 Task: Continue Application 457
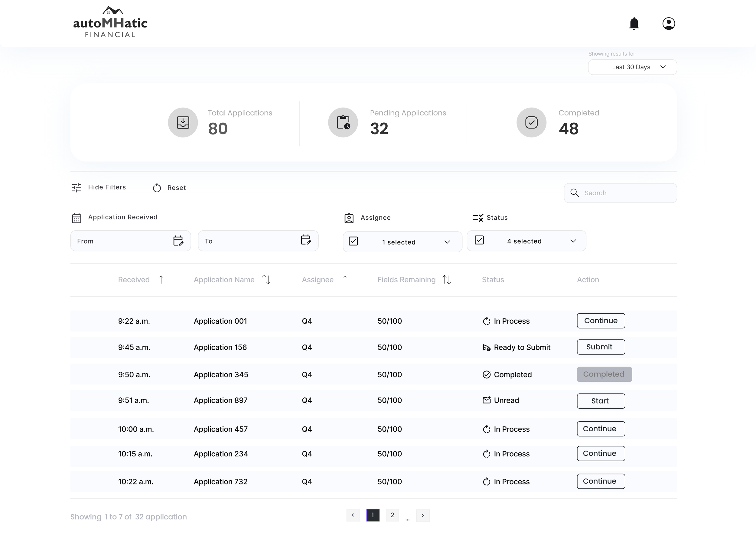point(601,429)
